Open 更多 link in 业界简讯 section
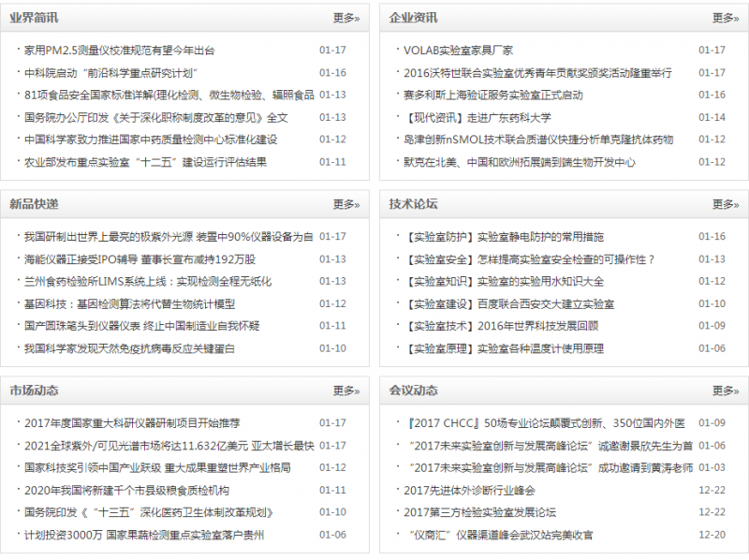The height and width of the screenshot is (560, 749). 345,18
